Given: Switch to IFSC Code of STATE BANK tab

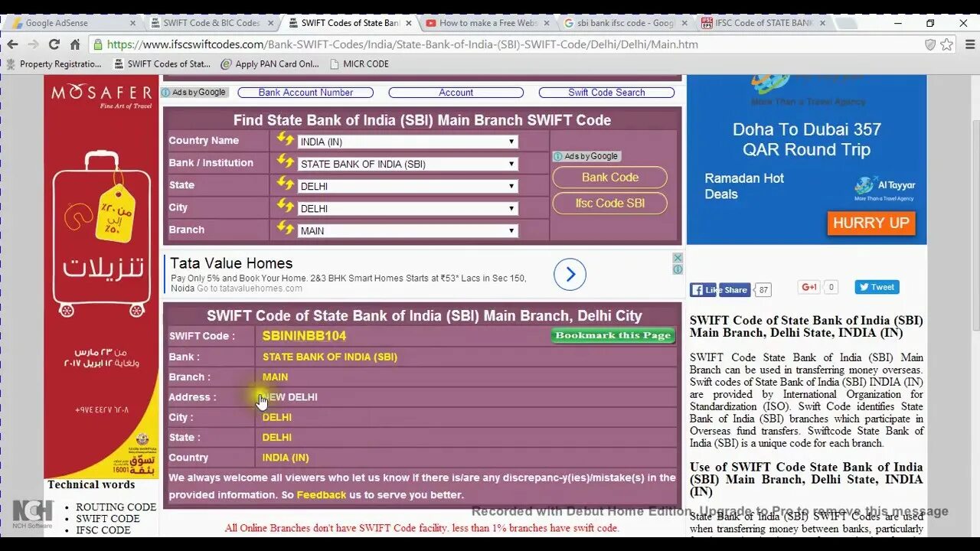Looking at the screenshot, I should tap(763, 23).
